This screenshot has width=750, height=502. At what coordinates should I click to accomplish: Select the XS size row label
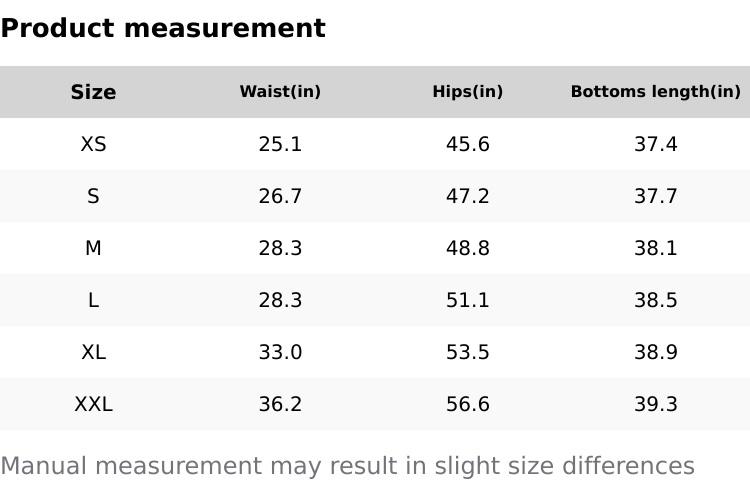pos(93,144)
